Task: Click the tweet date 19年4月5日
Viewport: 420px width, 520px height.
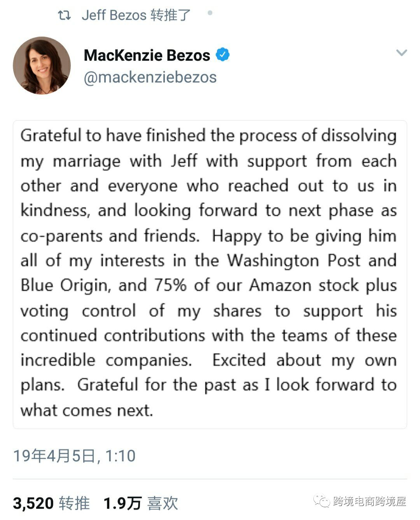Action: point(54,456)
